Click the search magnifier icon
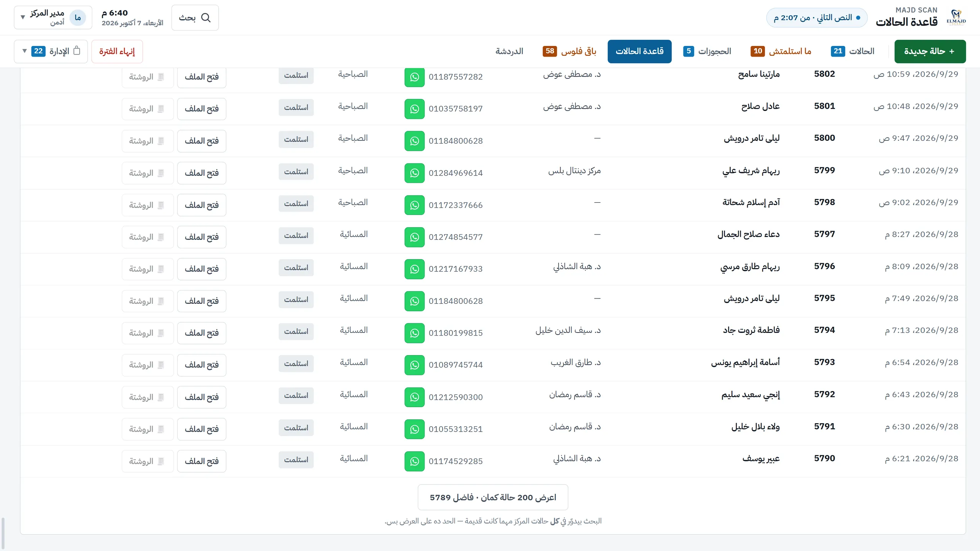 coord(206,18)
